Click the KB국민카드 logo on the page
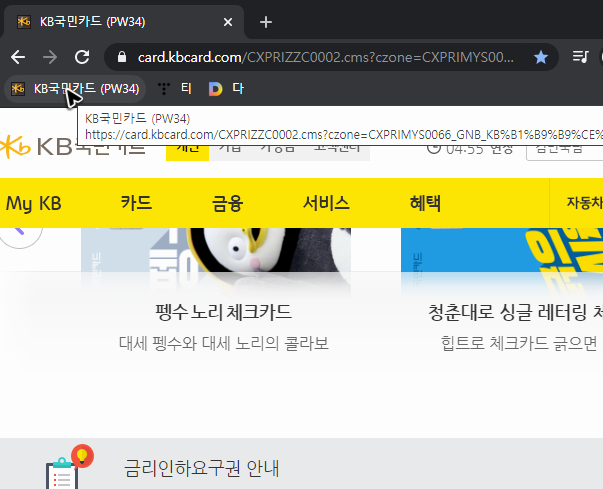Viewport: 603px width, 489px height. 72,147
